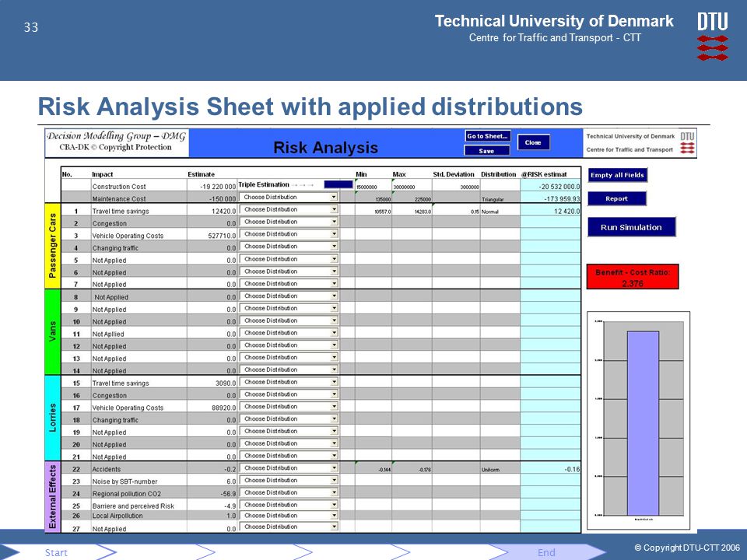Click the estimate value 12420.0
This screenshot has width=747, height=560.
pyautogui.click(x=223, y=212)
